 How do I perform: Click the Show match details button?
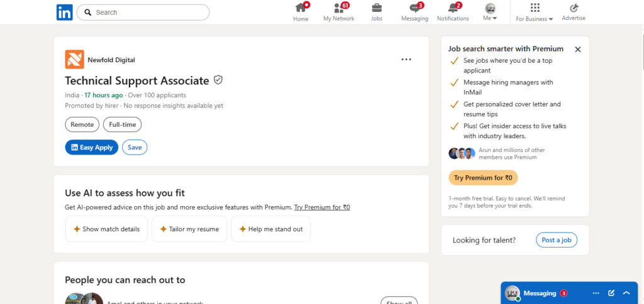(106, 229)
